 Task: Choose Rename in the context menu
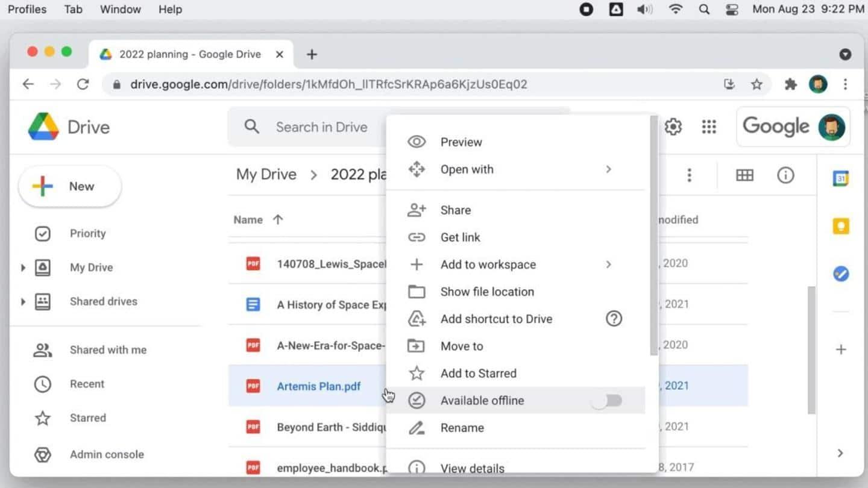tap(462, 428)
